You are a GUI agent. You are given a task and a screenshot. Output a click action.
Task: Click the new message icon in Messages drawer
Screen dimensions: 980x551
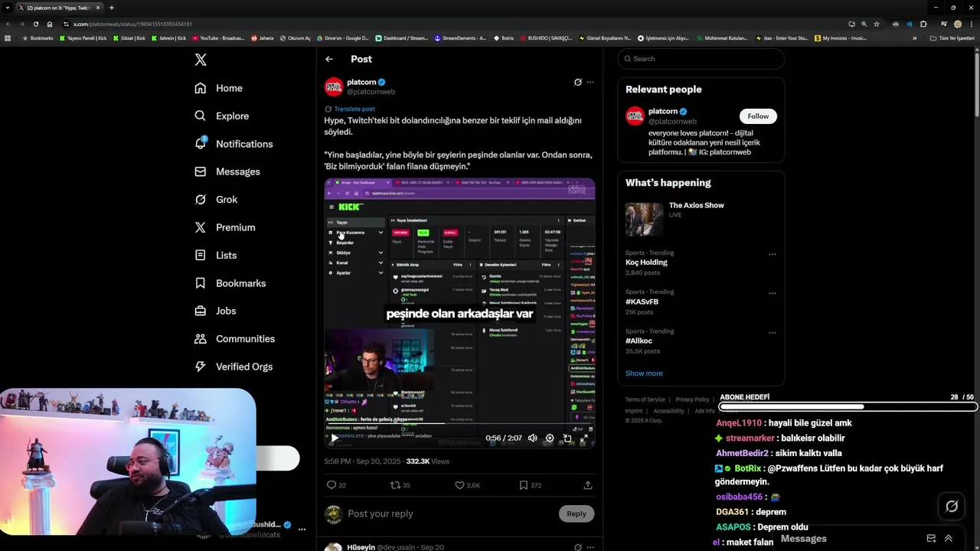coord(931,539)
